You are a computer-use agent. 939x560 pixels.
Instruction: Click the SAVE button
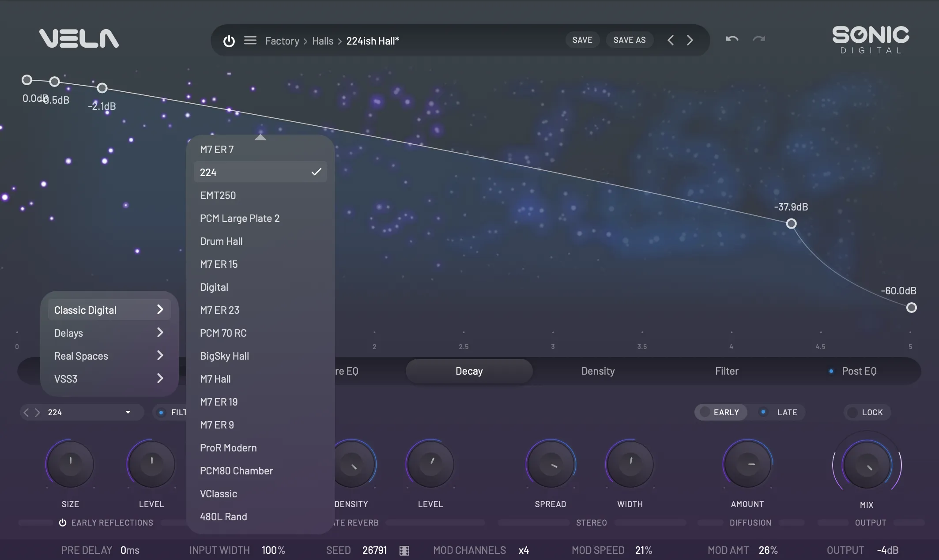[x=582, y=40]
